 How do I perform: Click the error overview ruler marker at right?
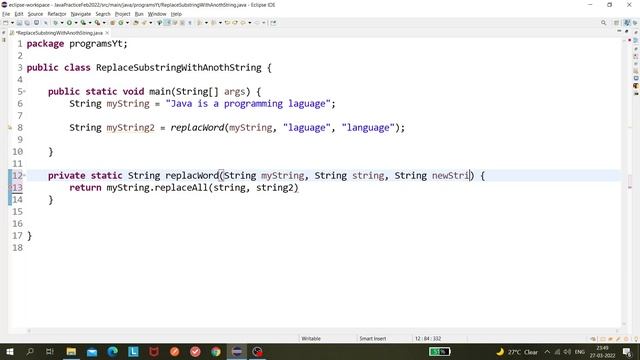pyautogui.click(x=630, y=187)
